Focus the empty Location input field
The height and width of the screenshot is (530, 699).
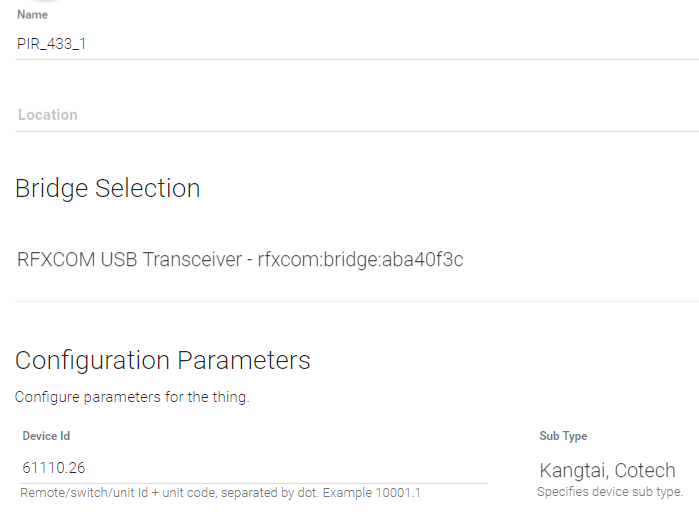300,115
